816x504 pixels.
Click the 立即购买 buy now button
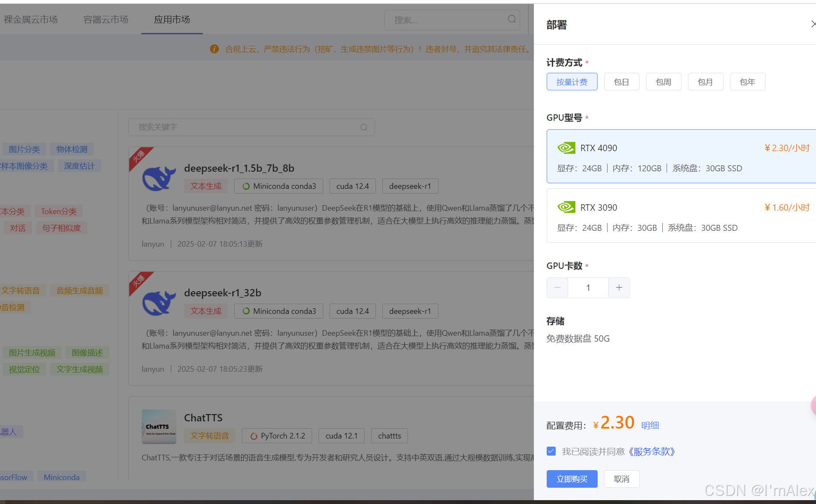[x=572, y=479]
